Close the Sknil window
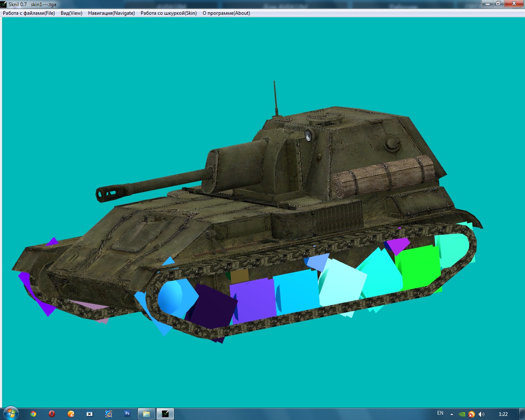This screenshot has width=525, height=420. coord(514,3)
